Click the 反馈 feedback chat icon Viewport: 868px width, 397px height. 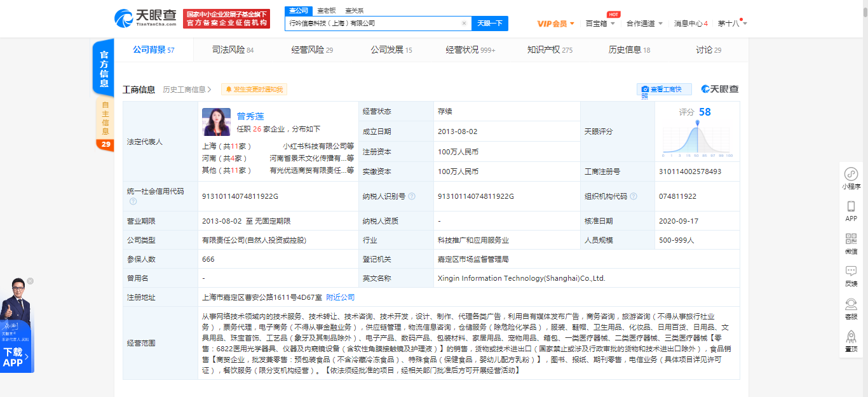(x=851, y=271)
